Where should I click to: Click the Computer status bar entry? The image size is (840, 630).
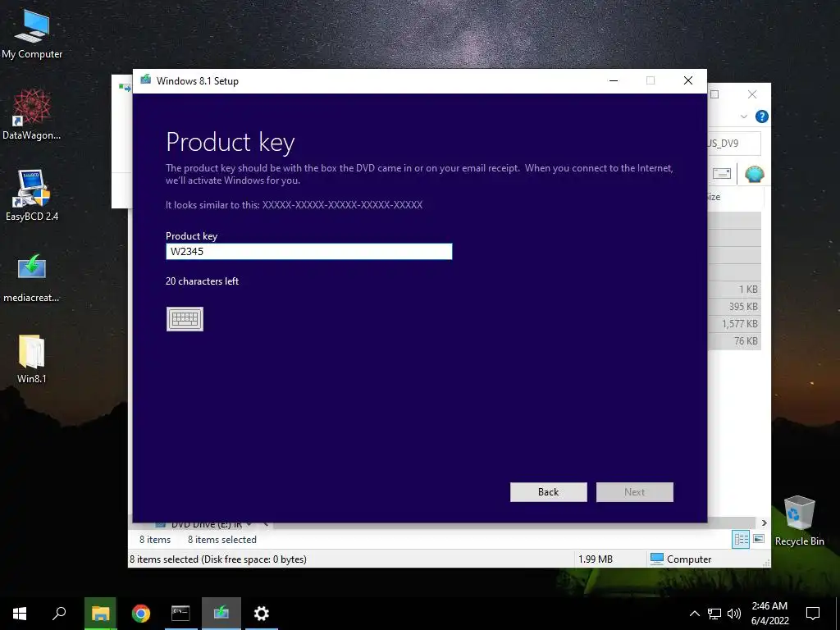[681, 559]
